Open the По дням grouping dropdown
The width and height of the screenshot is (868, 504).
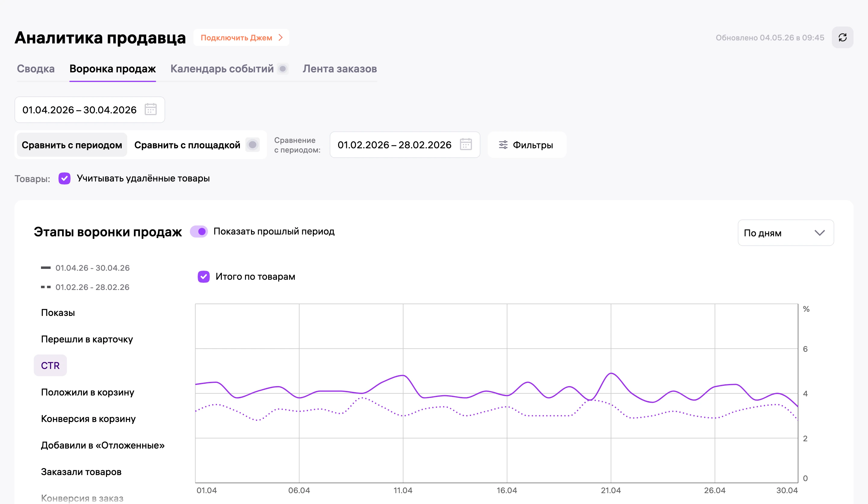[786, 233]
